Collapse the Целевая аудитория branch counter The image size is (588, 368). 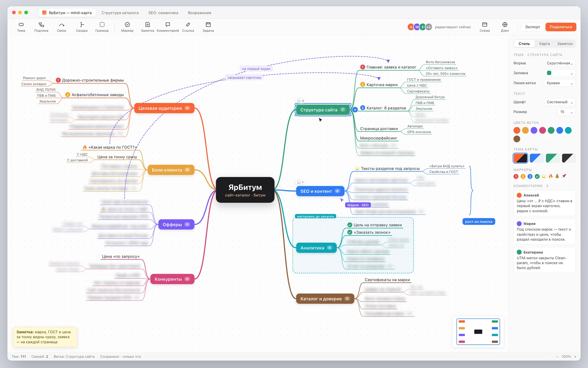(187, 108)
